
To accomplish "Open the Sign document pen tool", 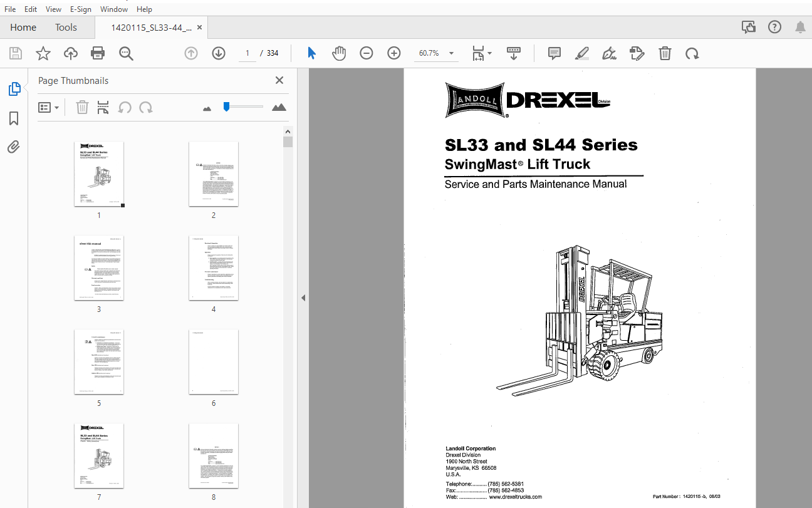I will point(609,53).
